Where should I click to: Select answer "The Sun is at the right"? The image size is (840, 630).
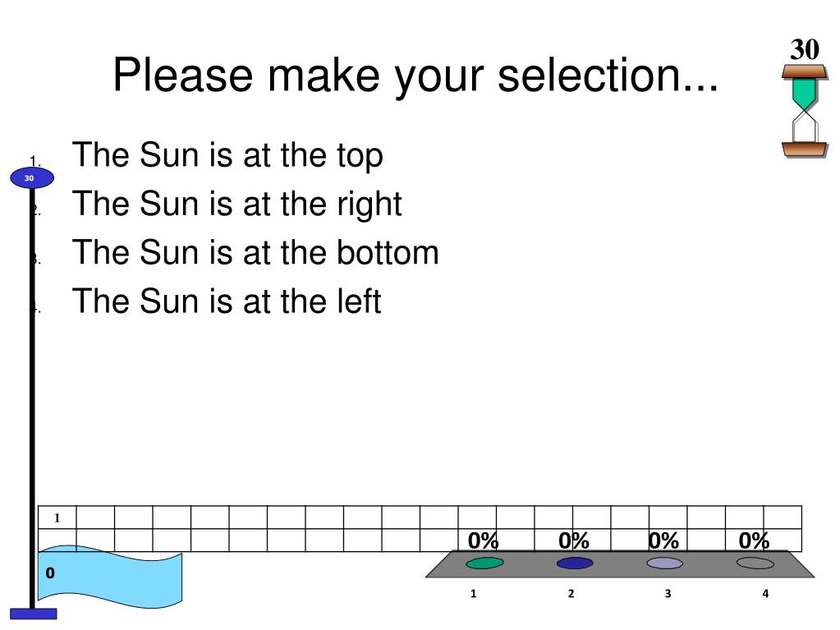click(236, 204)
